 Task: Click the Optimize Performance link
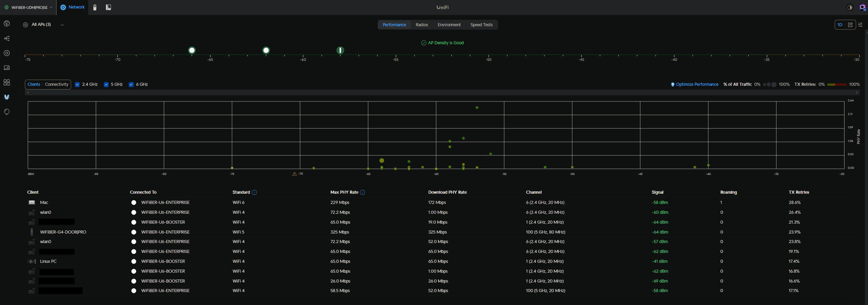[x=696, y=84]
